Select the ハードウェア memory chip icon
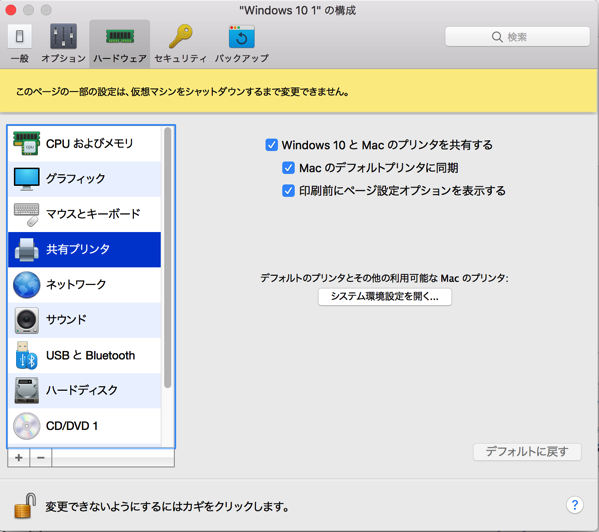This screenshot has height=532, width=599. pos(120,36)
